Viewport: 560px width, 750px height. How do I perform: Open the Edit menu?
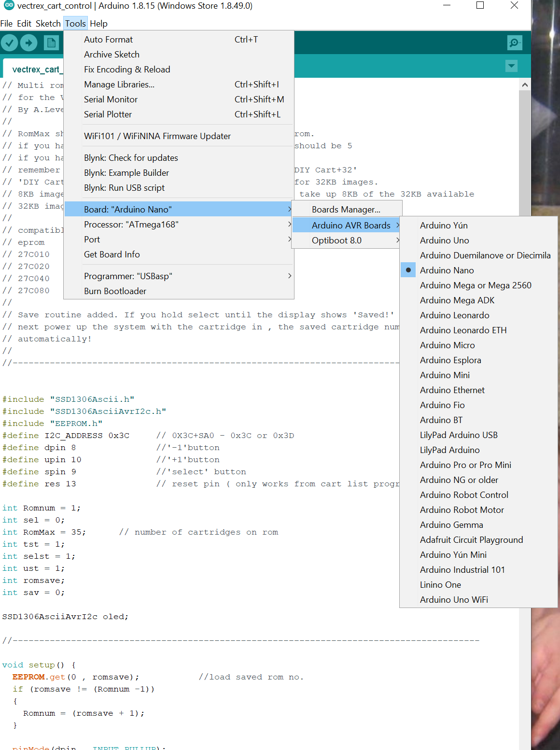pos(24,24)
